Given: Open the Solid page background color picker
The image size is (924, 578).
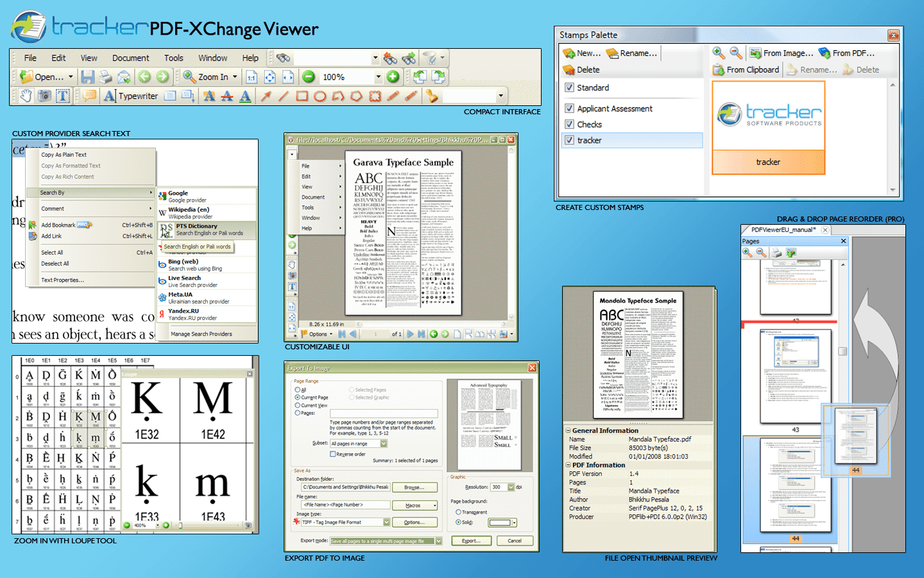Looking at the screenshot, I should 515,523.
